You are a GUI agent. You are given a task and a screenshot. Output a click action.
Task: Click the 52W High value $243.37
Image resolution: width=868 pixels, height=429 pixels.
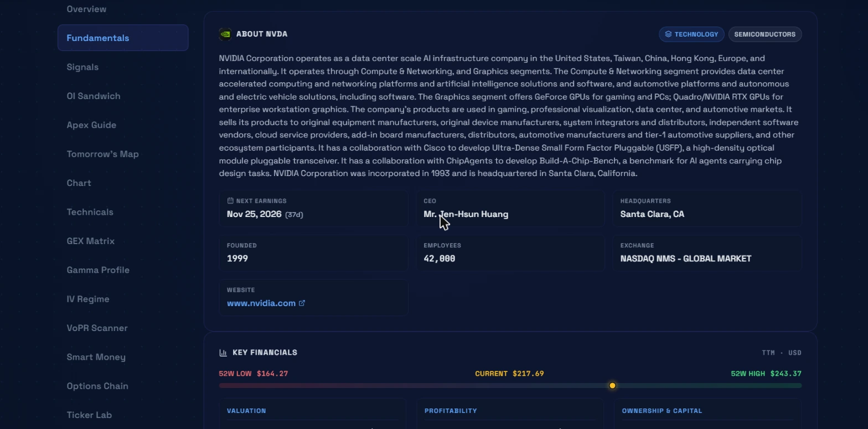coord(786,374)
